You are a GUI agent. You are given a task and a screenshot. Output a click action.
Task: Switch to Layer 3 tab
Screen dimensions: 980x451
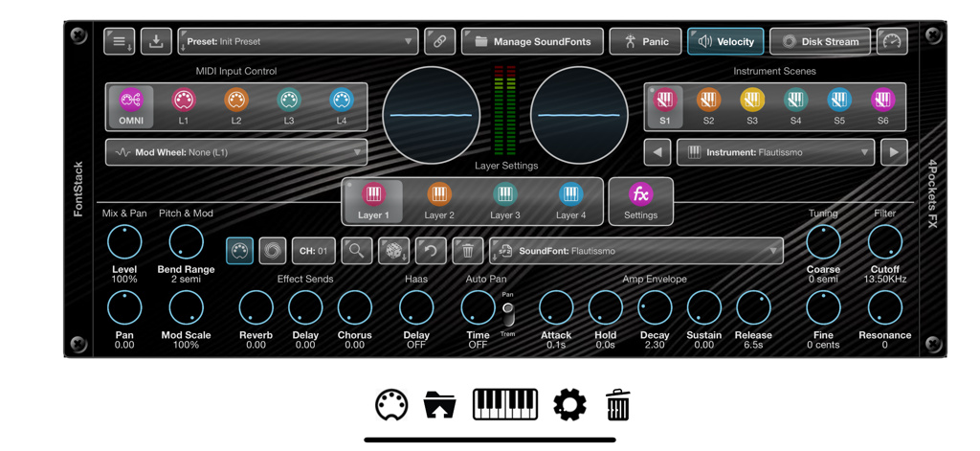tap(505, 201)
